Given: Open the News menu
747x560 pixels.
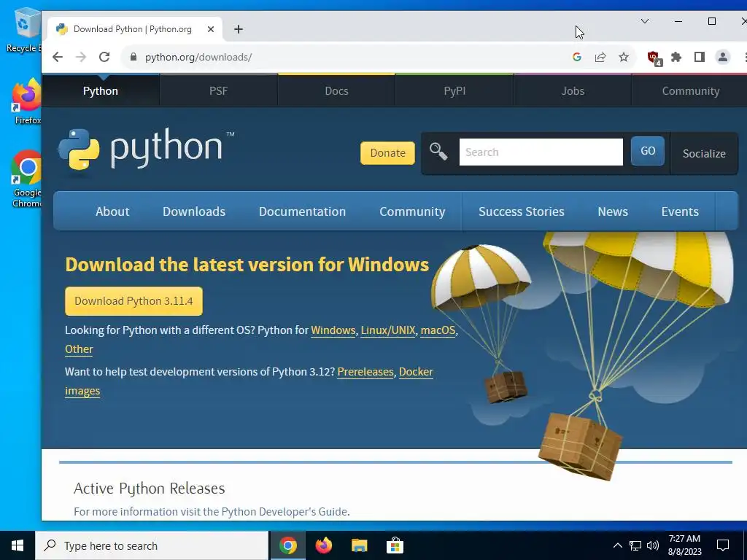Looking at the screenshot, I should tap(613, 211).
